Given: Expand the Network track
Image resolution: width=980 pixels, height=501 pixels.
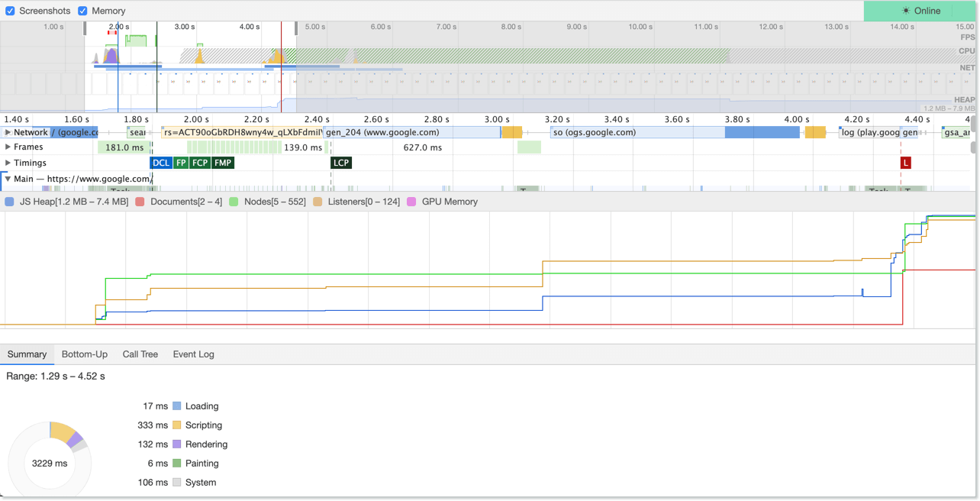Looking at the screenshot, I should click(8, 131).
